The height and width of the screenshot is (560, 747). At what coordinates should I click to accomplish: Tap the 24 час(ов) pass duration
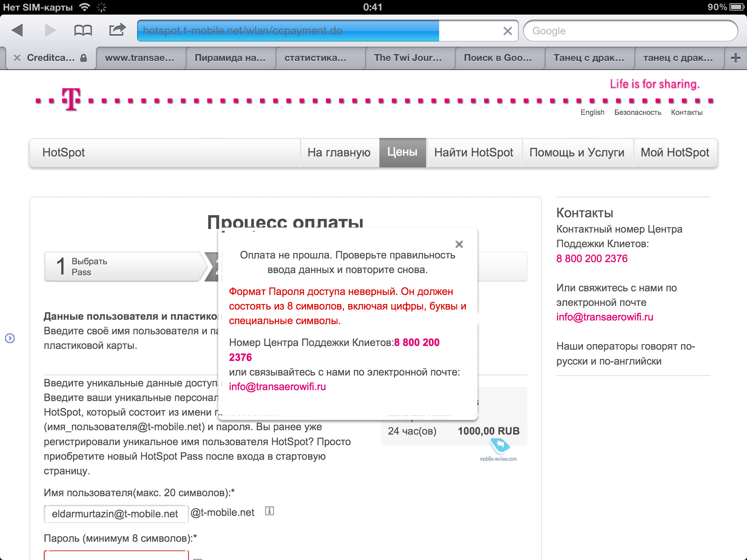[x=412, y=431]
